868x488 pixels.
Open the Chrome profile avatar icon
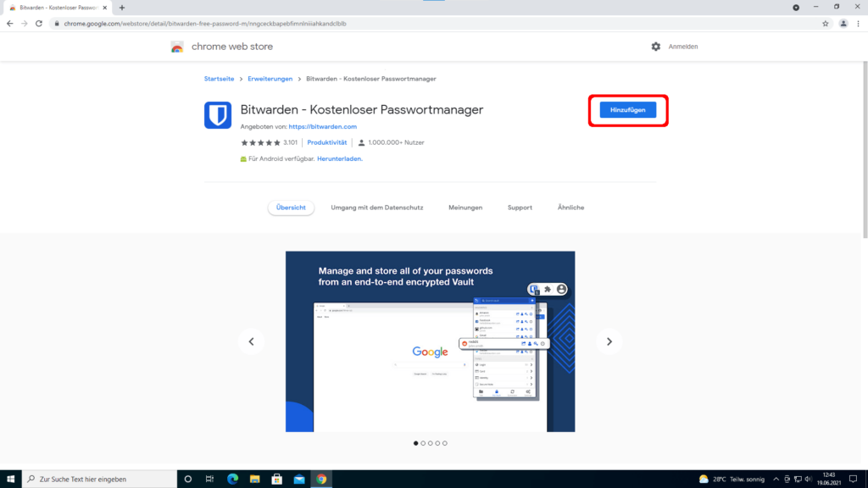click(x=843, y=24)
